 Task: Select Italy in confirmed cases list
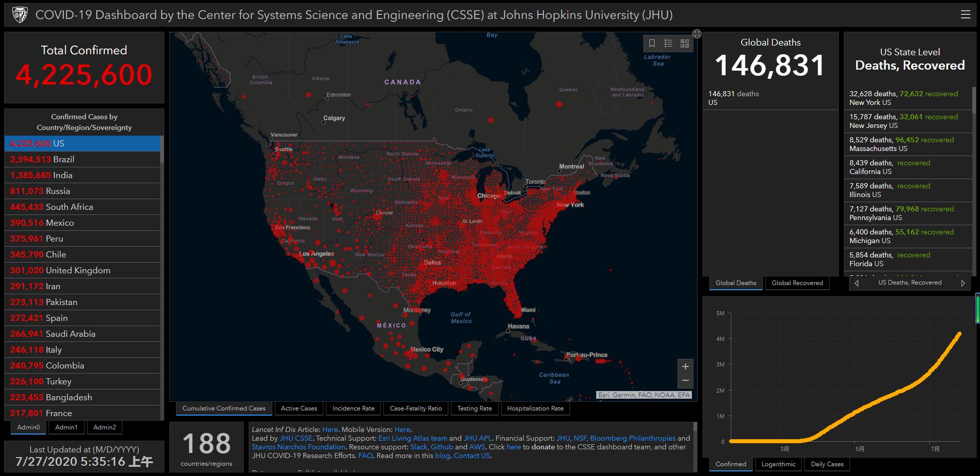(x=82, y=350)
